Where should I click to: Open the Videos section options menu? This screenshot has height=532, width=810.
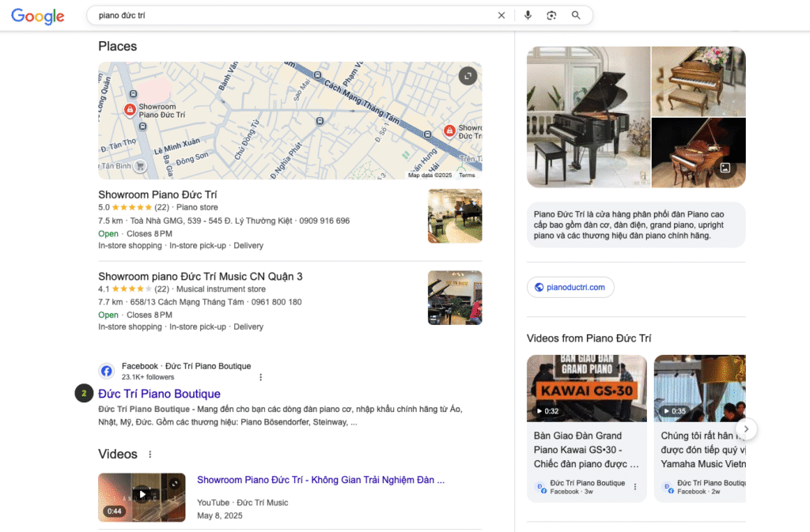pos(150,455)
